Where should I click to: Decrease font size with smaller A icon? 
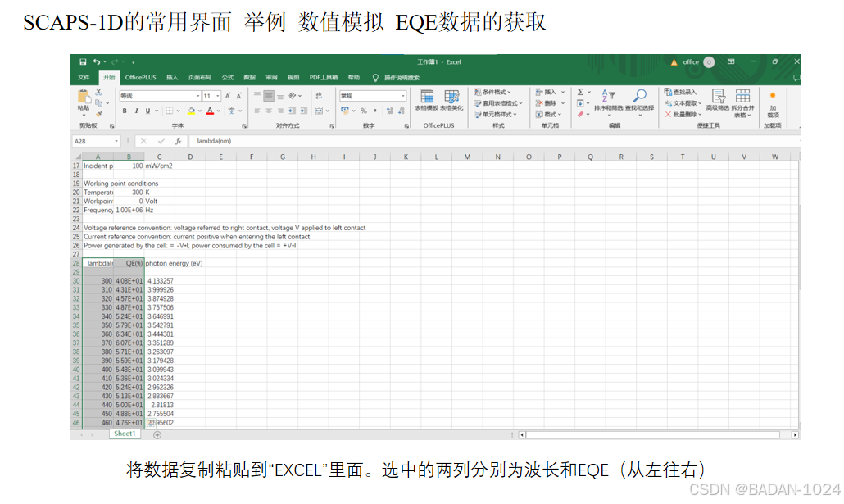click(239, 96)
